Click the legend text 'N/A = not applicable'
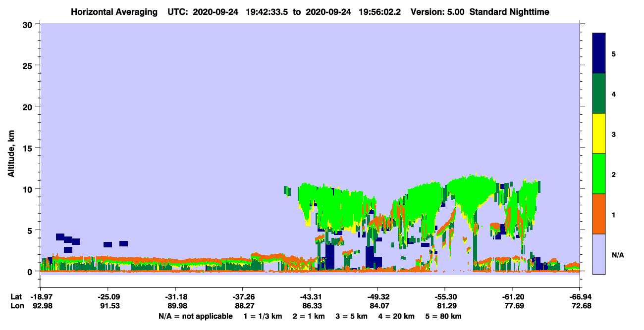This screenshot has height=330, width=644. click(x=195, y=316)
